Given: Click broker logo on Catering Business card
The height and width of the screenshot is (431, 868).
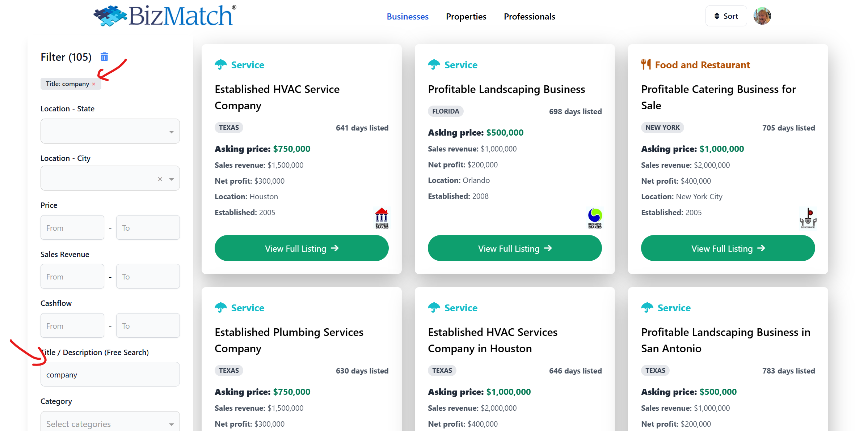Looking at the screenshot, I should (x=808, y=218).
